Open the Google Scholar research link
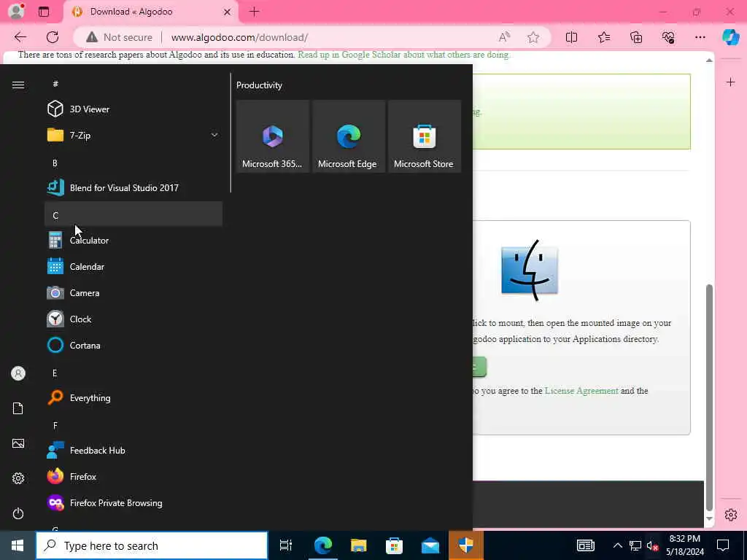 pos(403,54)
